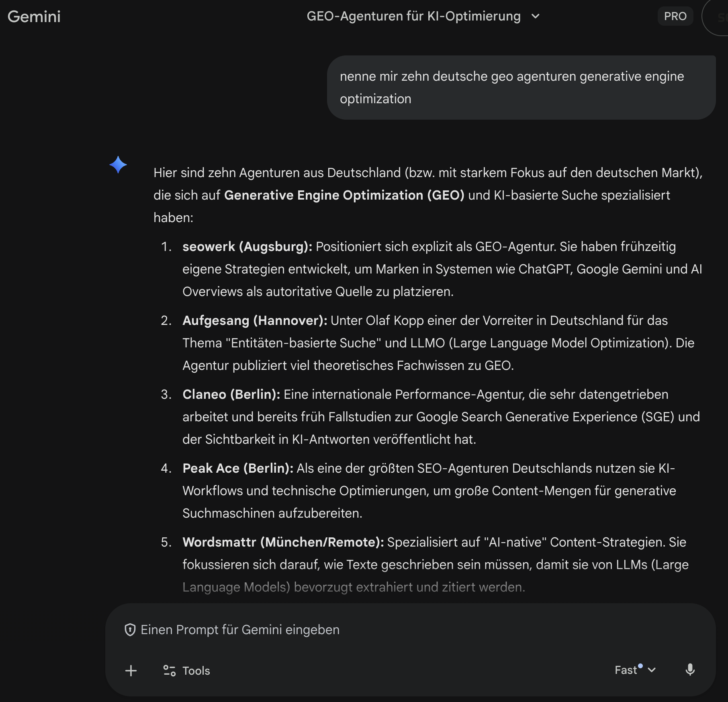The image size is (728, 702).
Task: Click the Gemini logo to return home
Action: (34, 16)
